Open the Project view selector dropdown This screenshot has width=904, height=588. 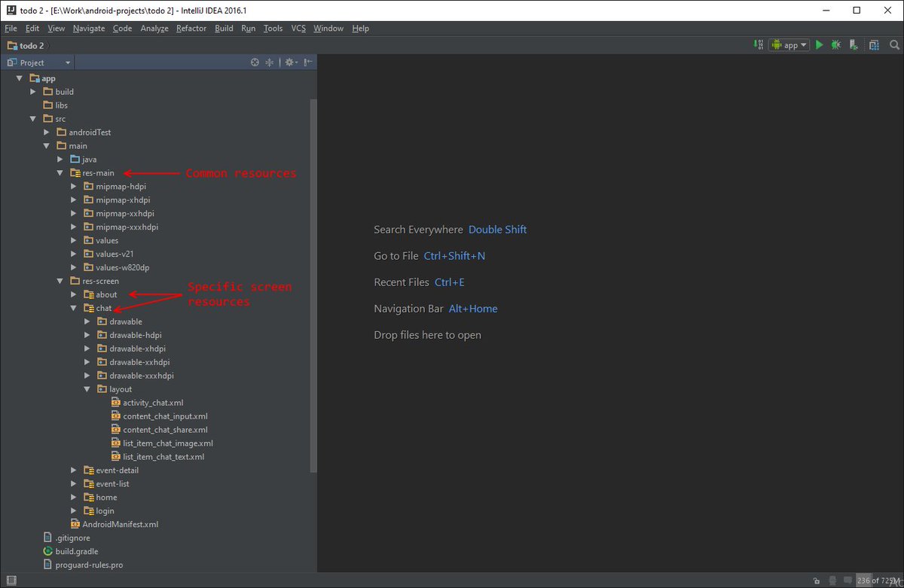pyautogui.click(x=38, y=62)
